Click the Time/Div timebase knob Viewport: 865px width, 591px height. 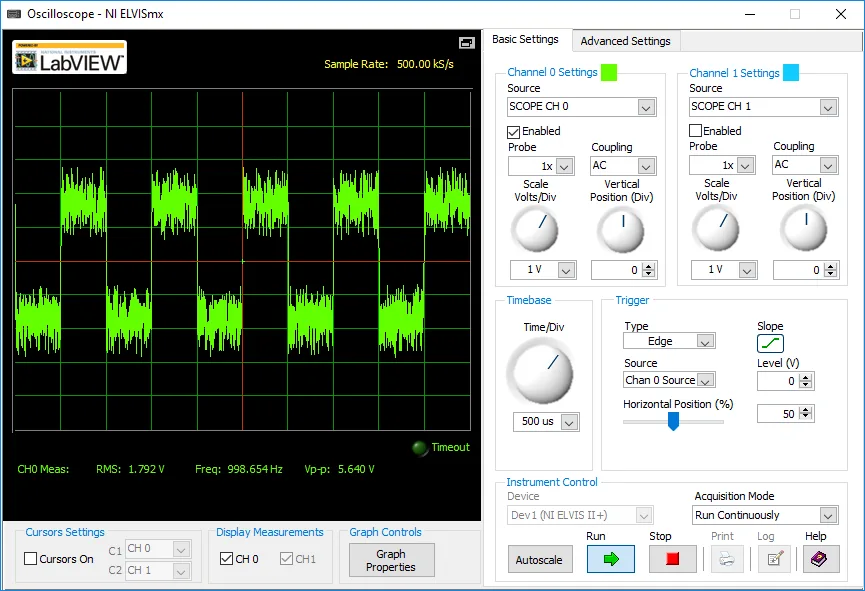[540, 371]
